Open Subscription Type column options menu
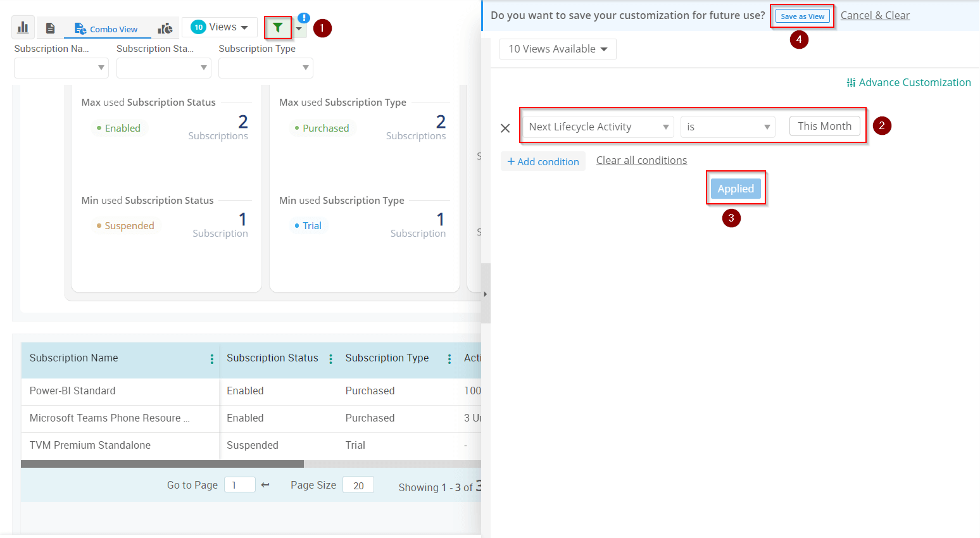The image size is (980, 538). (449, 359)
